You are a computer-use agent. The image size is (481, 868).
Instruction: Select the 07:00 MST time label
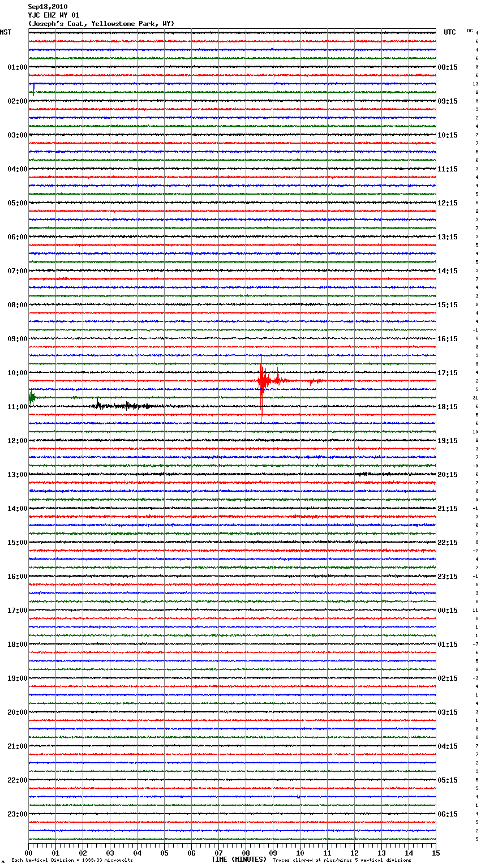17,271
